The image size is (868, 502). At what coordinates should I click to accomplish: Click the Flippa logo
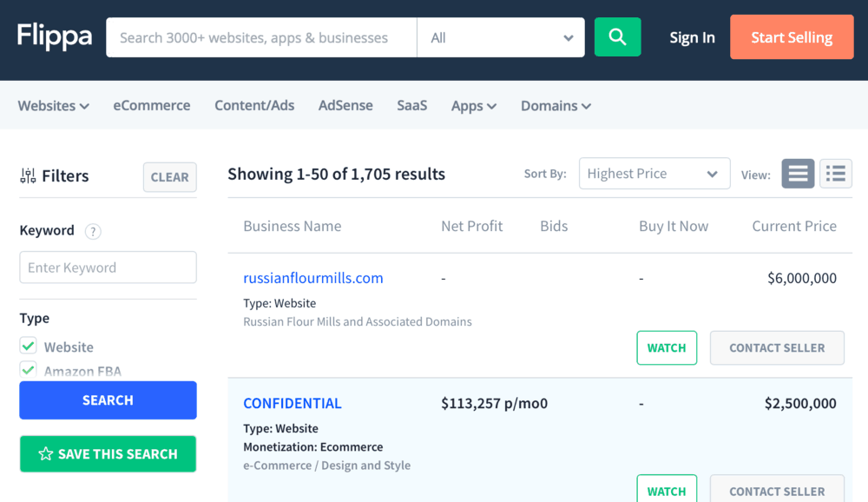(54, 36)
